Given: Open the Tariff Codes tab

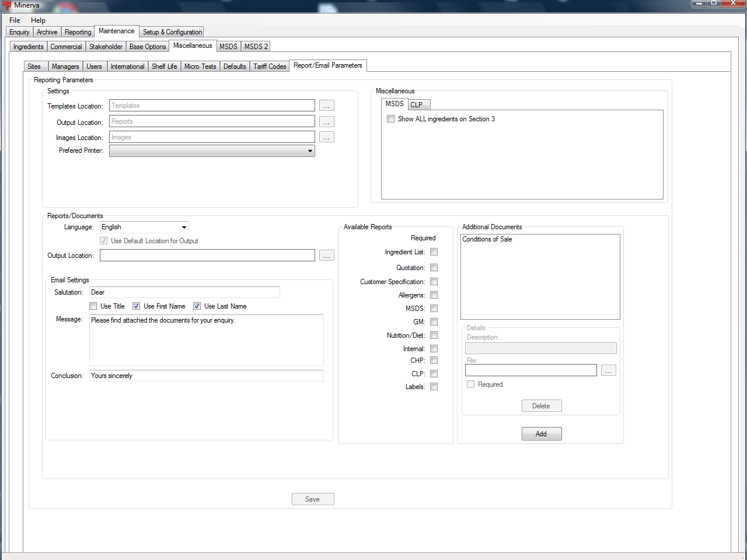Looking at the screenshot, I should (x=270, y=66).
